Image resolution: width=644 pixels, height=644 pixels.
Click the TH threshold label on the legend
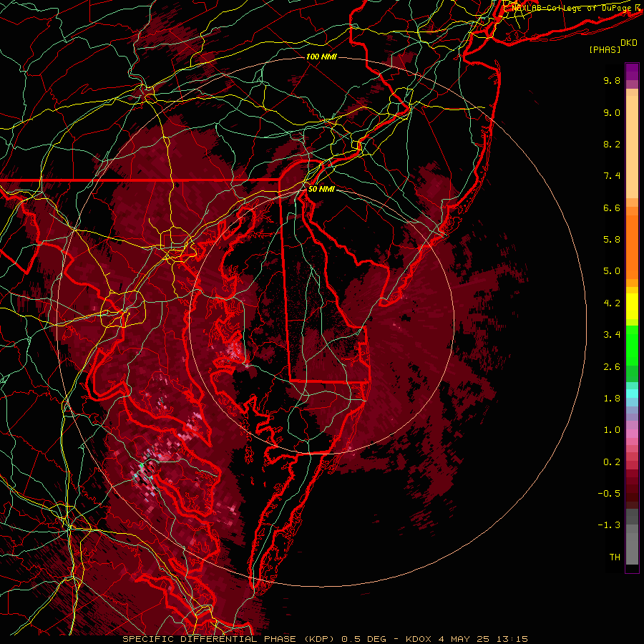point(615,557)
